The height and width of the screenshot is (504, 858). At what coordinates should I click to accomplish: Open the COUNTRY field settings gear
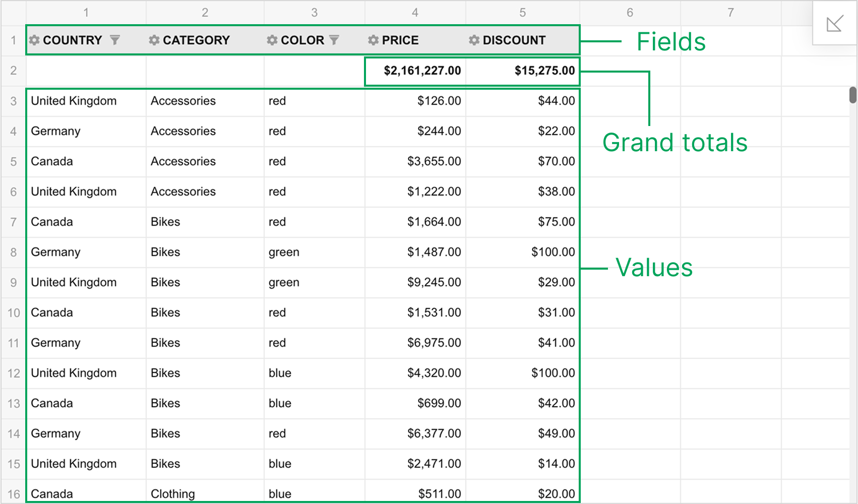(34, 40)
